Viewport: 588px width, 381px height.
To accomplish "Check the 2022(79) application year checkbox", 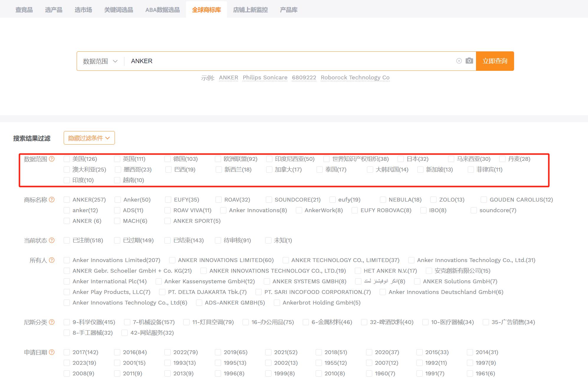I will click(x=168, y=352).
